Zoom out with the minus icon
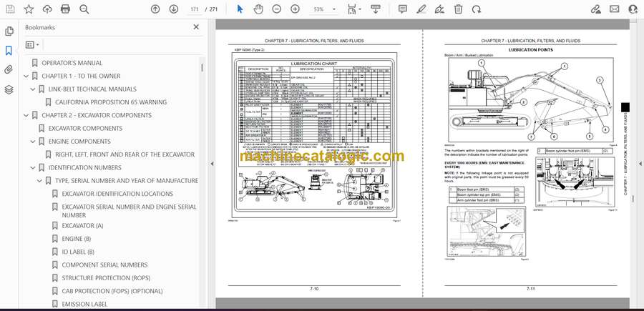 point(276,9)
